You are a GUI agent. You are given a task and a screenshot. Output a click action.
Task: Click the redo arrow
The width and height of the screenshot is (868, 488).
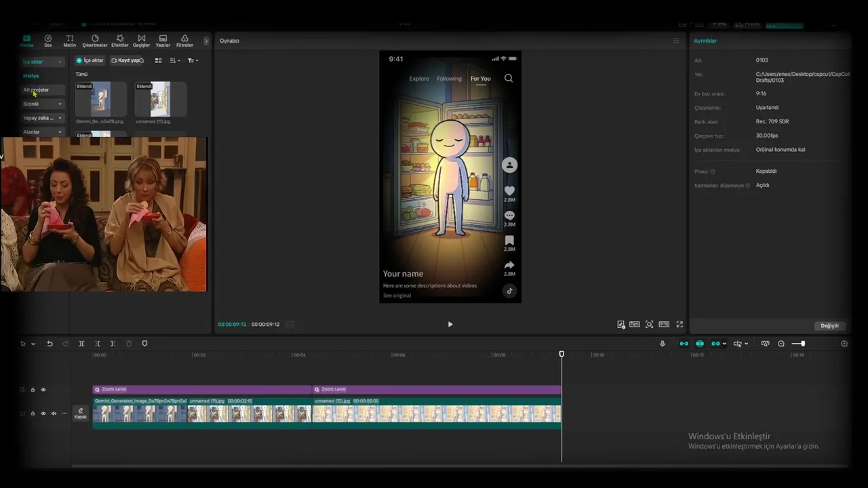(x=66, y=344)
